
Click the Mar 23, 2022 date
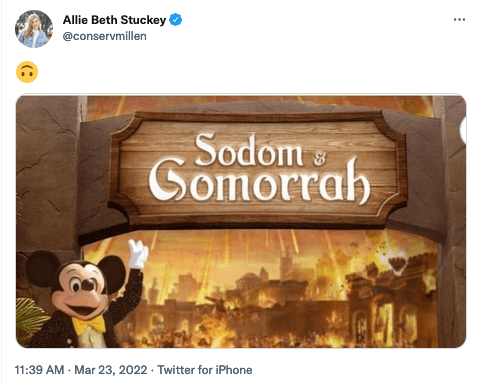[x=110, y=370]
